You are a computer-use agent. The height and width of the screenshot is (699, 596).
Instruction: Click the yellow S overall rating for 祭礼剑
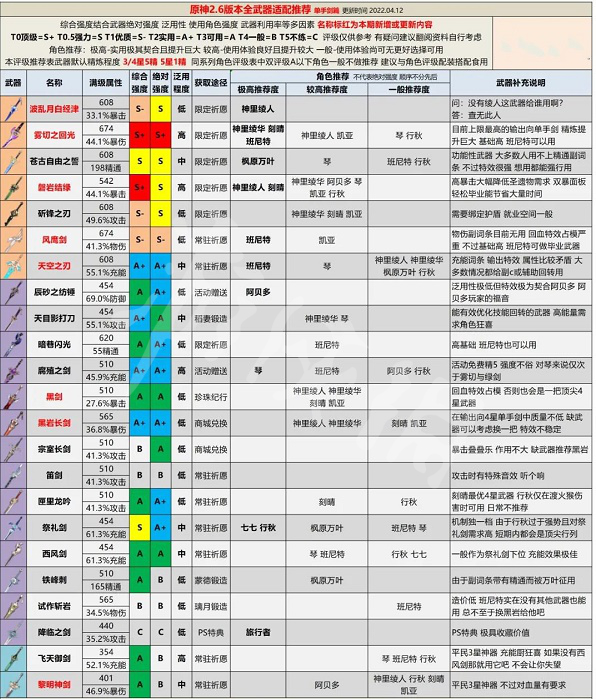140,527
